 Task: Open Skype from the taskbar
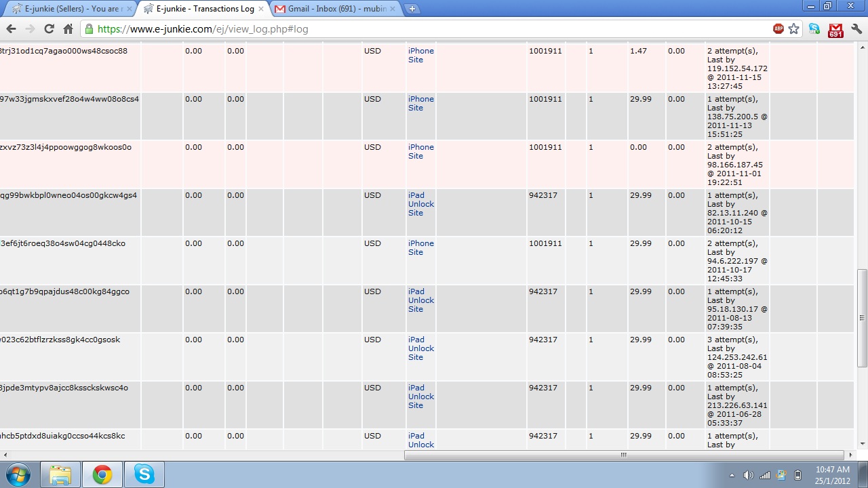click(144, 474)
